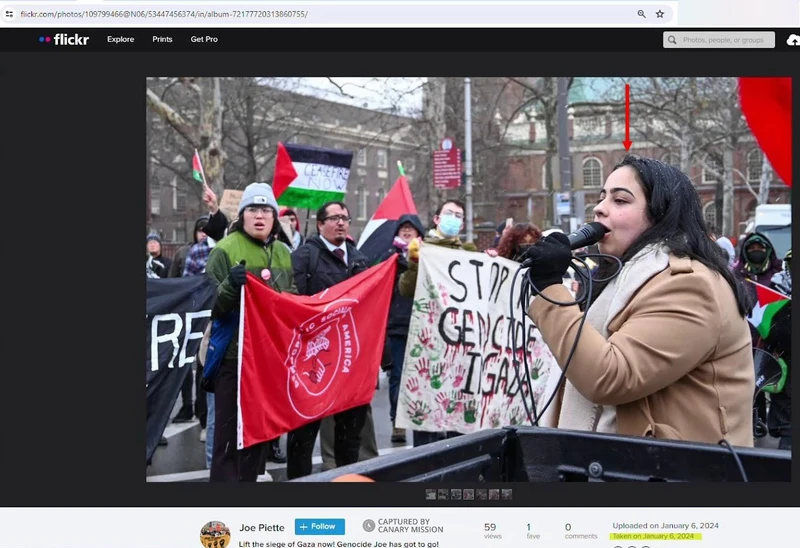Click the search magnifier icon in Flickr

point(673,40)
